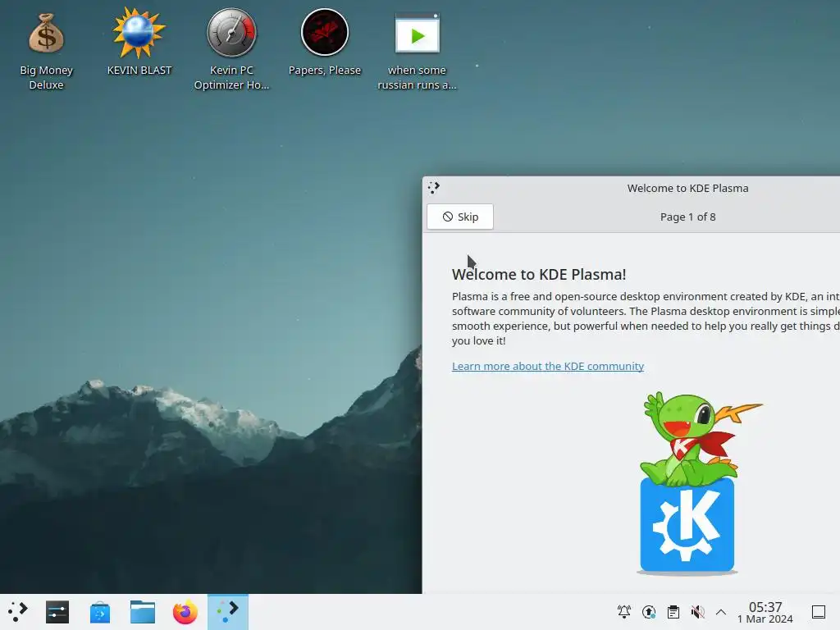Launch Firefox from the panel
840x630 pixels.
pos(185,612)
